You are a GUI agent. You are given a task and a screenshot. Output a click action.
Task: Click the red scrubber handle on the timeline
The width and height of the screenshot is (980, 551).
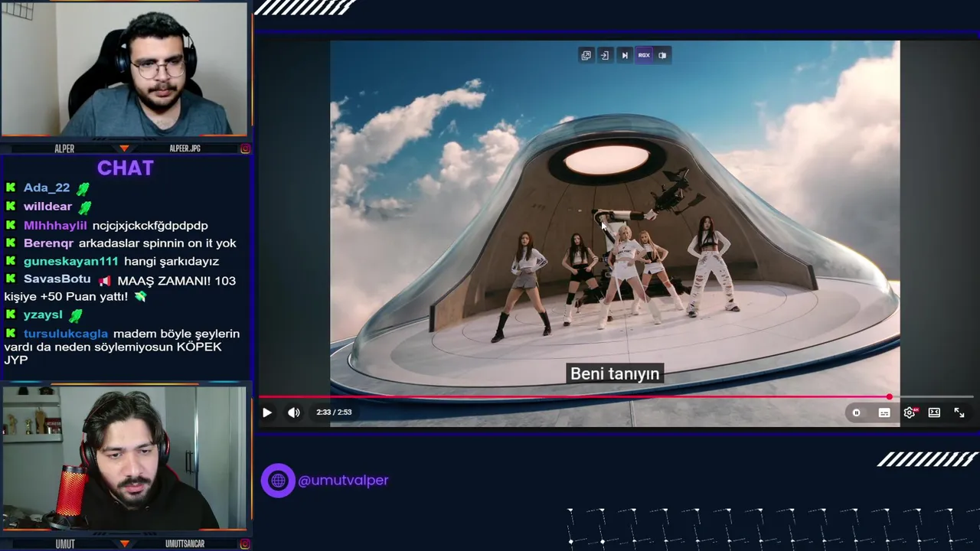click(889, 396)
